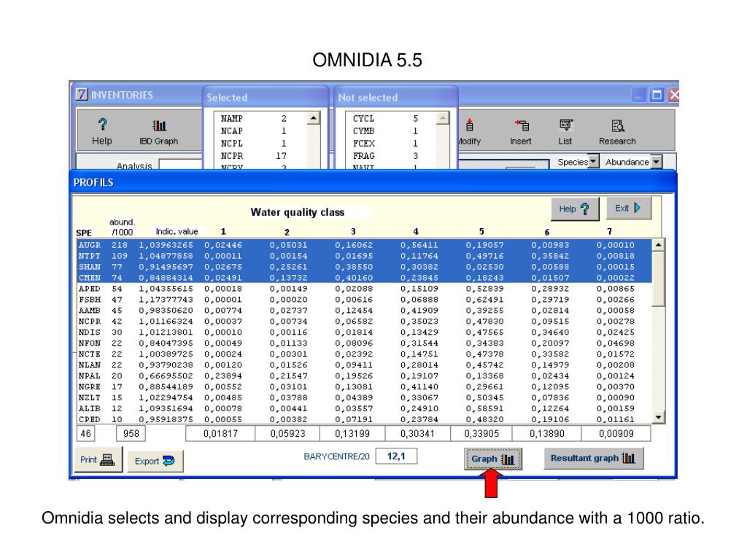The height and width of the screenshot is (560, 747).
Task: Select the CPED species row
Action: coord(365,419)
